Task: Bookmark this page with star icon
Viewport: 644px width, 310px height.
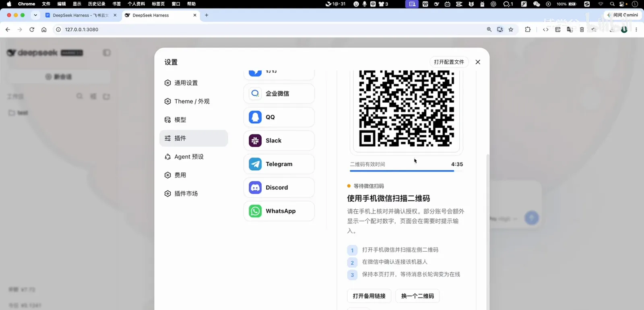Action: (511, 29)
